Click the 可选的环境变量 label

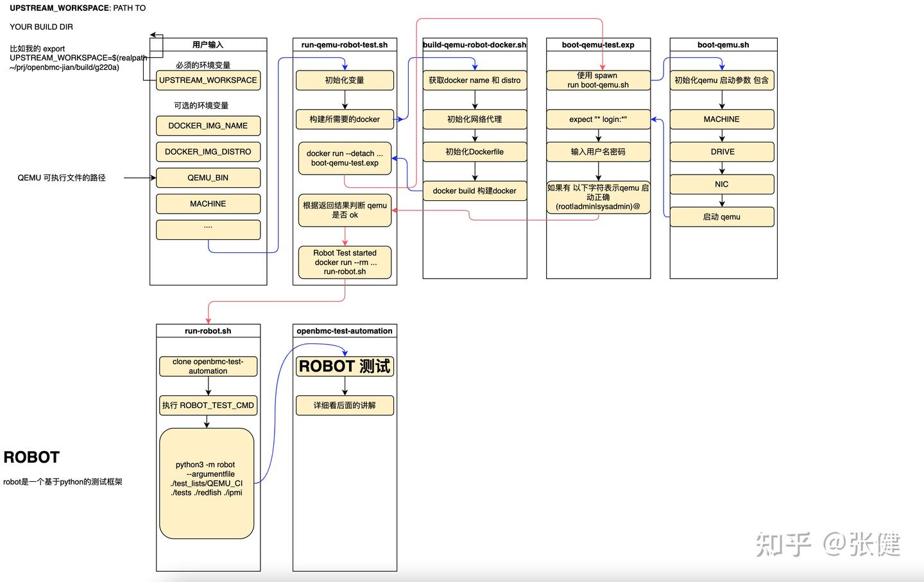pyautogui.click(x=201, y=106)
